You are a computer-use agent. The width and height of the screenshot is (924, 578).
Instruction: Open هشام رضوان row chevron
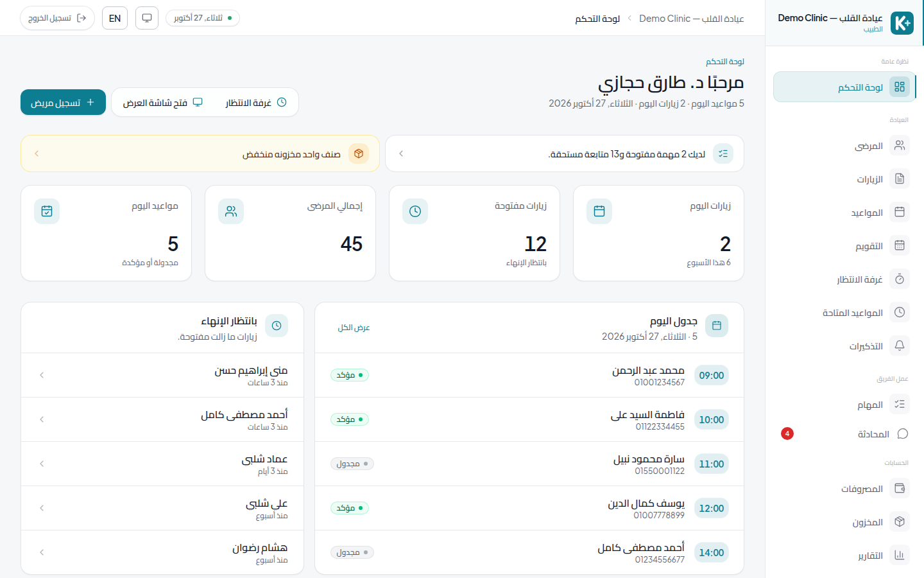[42, 552]
